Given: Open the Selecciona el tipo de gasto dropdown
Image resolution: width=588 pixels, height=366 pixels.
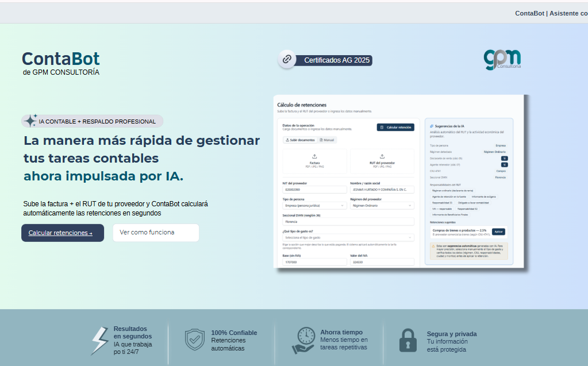Looking at the screenshot, I should [348, 238].
